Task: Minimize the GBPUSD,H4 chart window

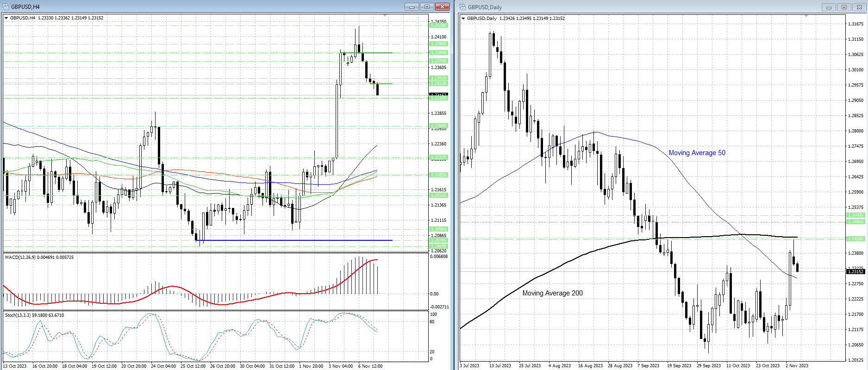Action: [x=412, y=6]
